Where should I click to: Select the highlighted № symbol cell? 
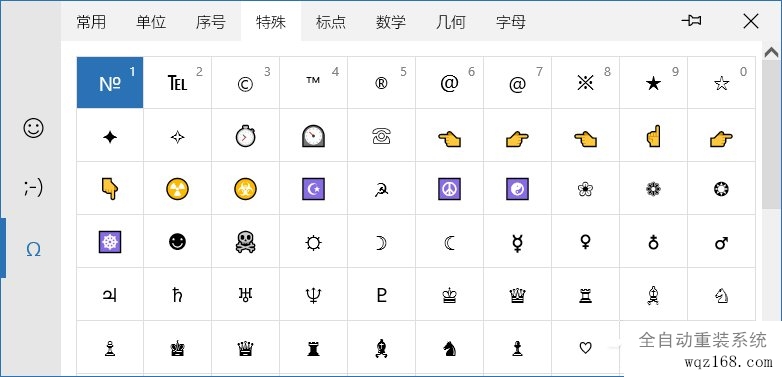tap(110, 82)
